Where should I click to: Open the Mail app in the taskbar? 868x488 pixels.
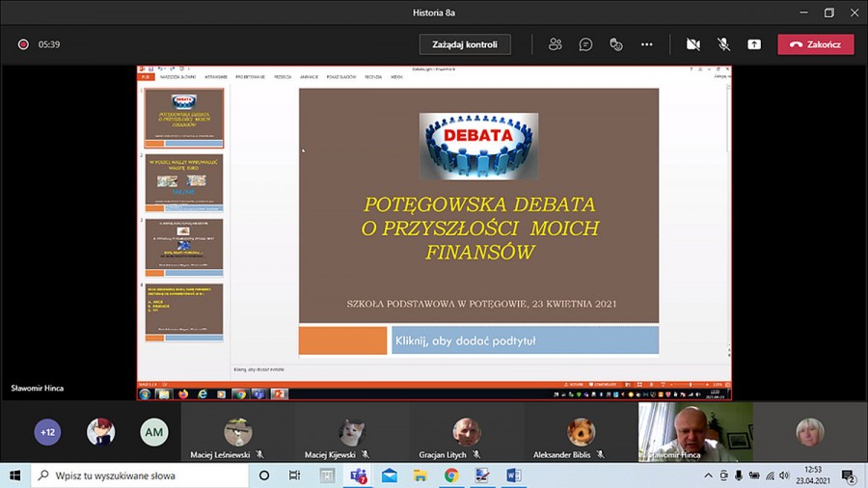[389, 475]
